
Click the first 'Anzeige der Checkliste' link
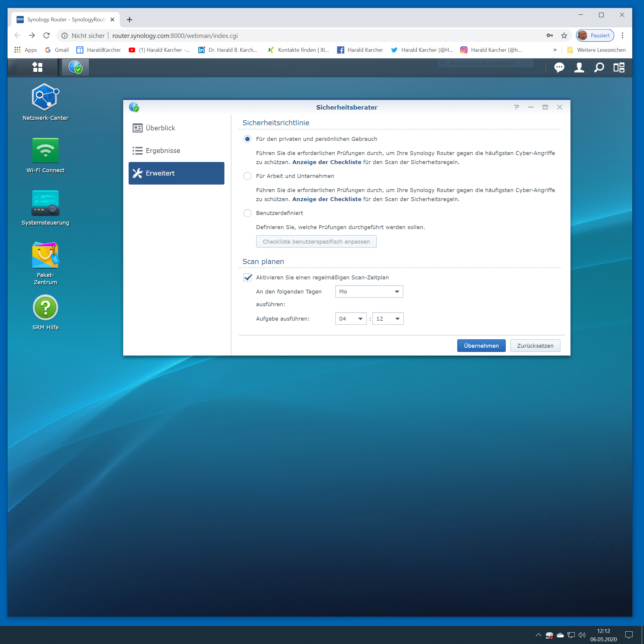pyautogui.click(x=327, y=162)
